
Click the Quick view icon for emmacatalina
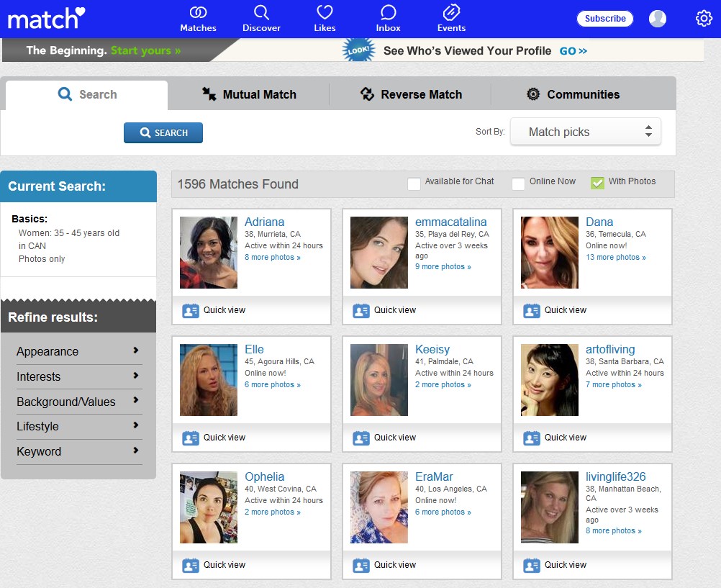(361, 311)
